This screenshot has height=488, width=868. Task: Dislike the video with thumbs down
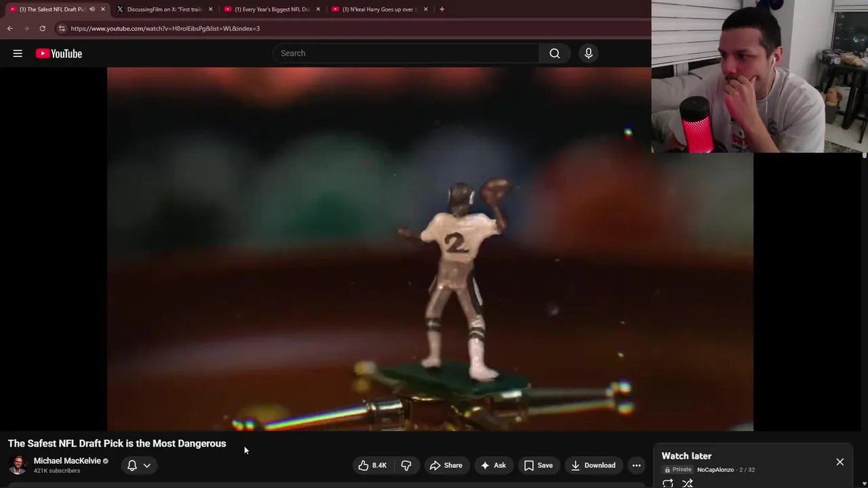[406, 466]
